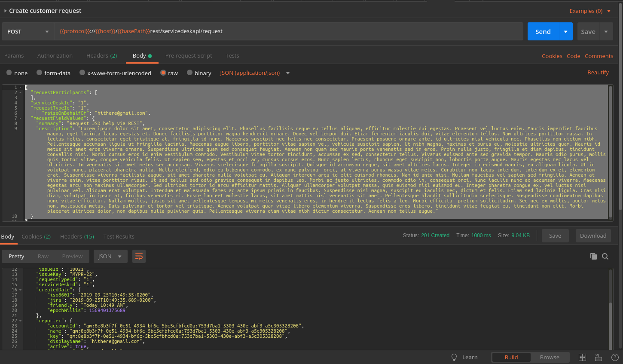Viewport: 623px width, 364px height.
Task: Click the Beautify link
Action: click(598, 73)
